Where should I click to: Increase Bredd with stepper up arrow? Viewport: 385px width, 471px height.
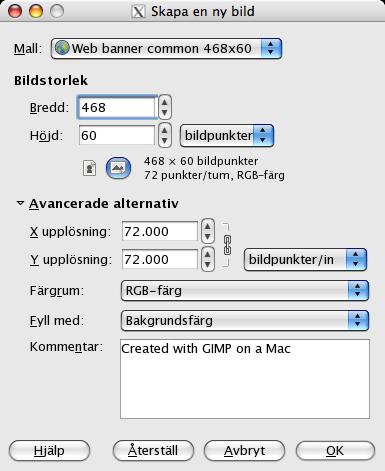[x=164, y=102]
